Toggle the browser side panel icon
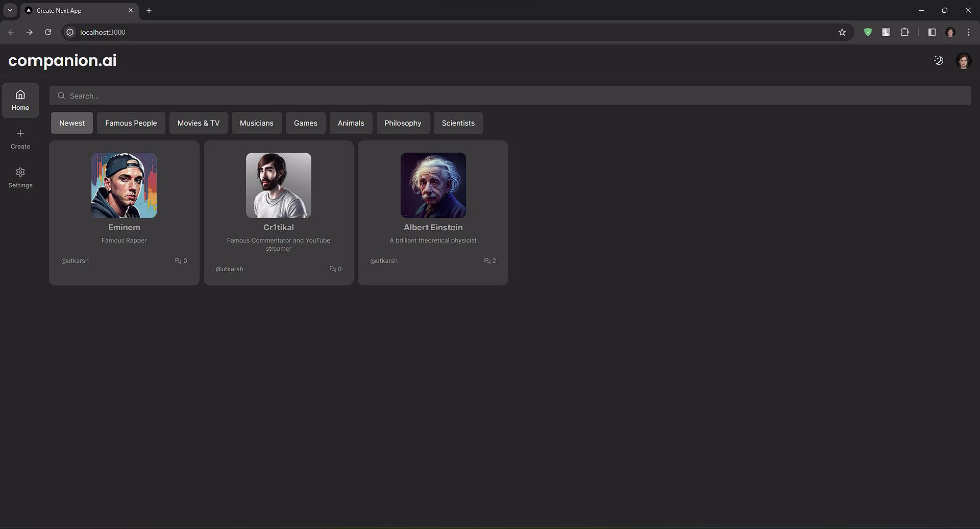The image size is (980, 529). [932, 32]
